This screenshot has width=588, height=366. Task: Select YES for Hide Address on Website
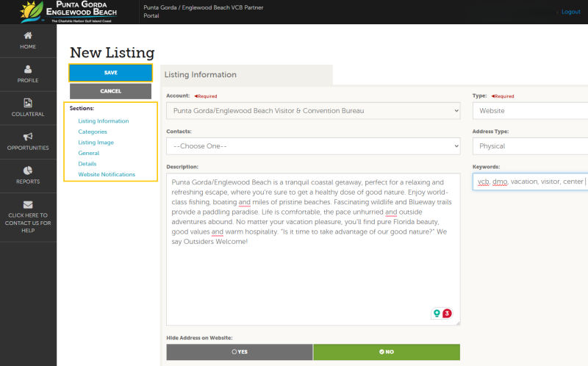coord(240,352)
